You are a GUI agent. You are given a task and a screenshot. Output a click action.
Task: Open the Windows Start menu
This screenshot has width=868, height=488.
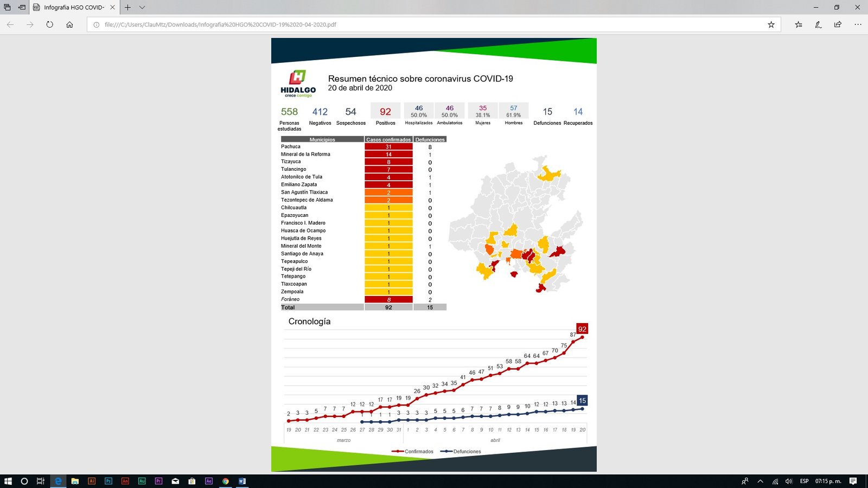pyautogui.click(x=8, y=481)
